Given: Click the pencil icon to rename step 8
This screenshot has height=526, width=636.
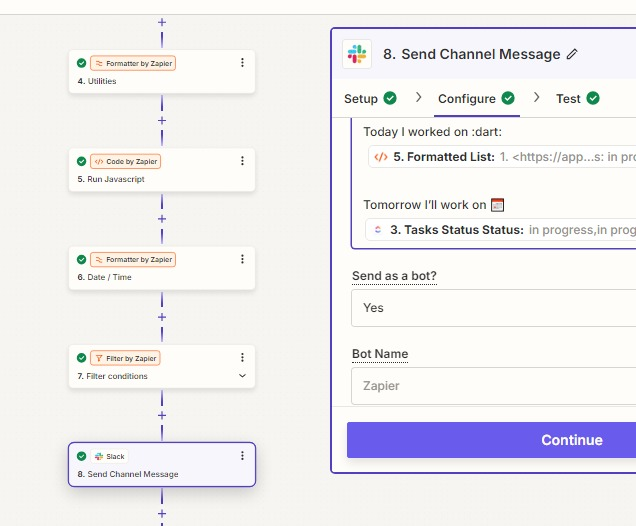Looking at the screenshot, I should [572, 54].
